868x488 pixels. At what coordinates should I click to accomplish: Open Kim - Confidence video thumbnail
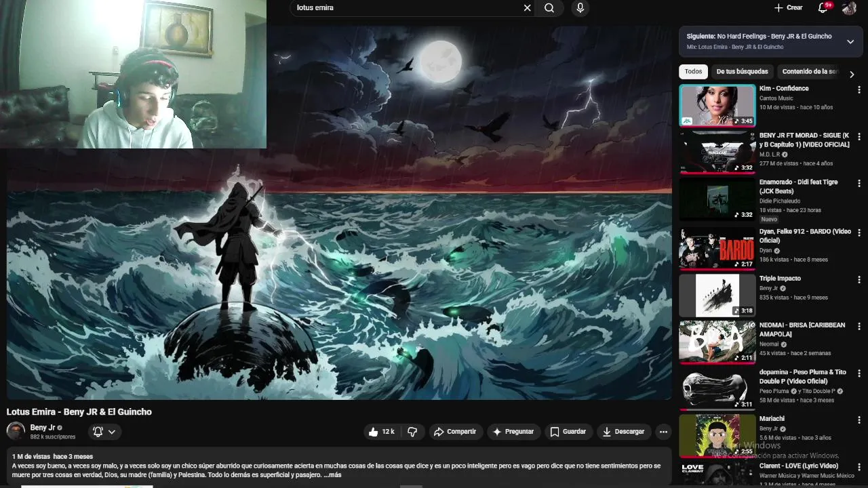[717, 105]
